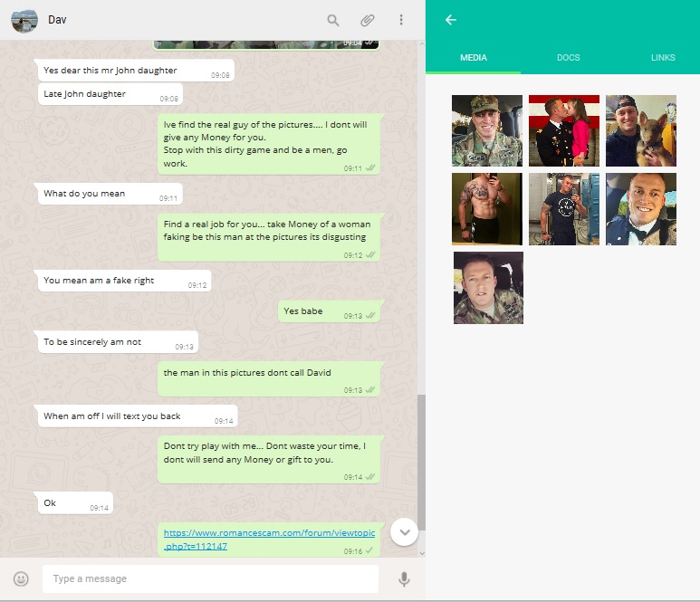The image size is (700, 602).
Task: Open thumbnail of man kissing girl
Action: coord(564,130)
